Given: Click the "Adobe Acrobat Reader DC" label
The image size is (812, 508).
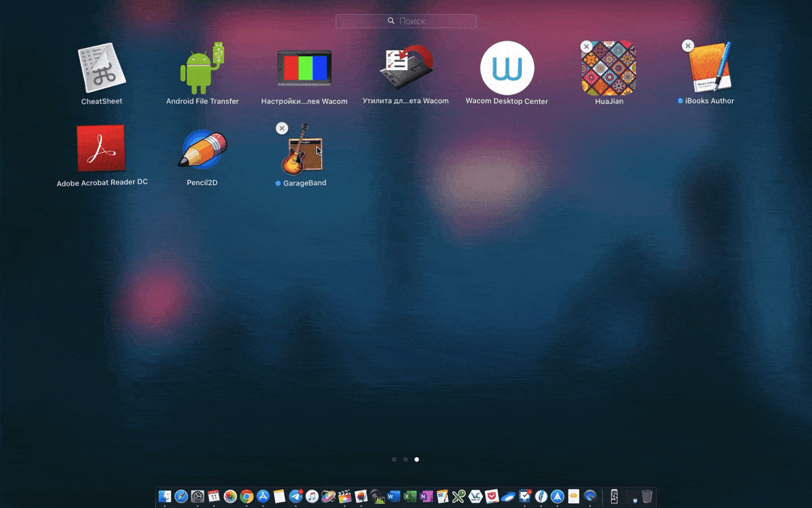Looking at the screenshot, I should click(102, 182).
